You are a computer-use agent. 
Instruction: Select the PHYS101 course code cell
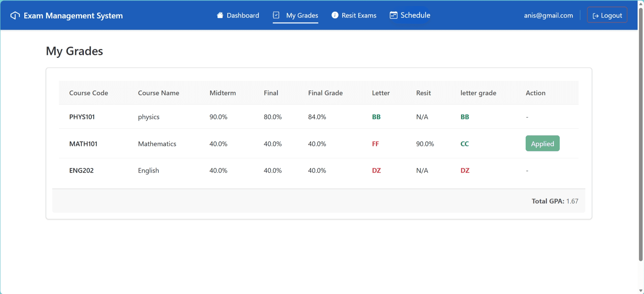pyautogui.click(x=82, y=117)
